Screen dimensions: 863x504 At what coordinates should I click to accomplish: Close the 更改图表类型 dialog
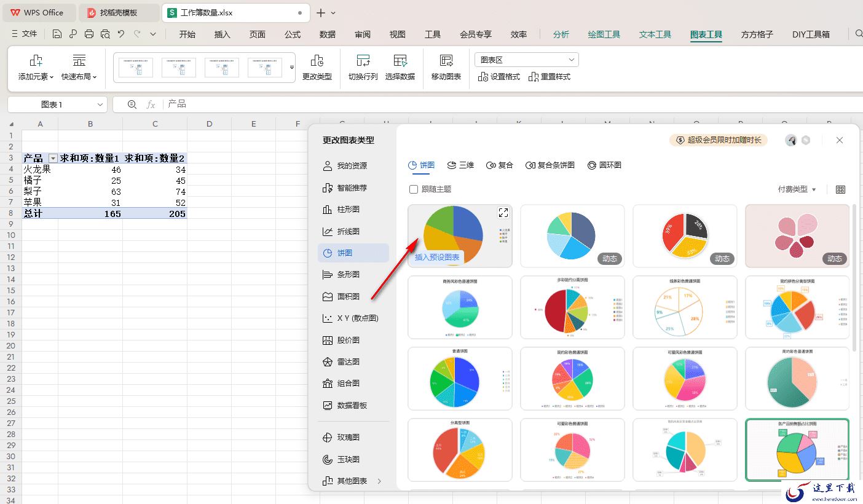(x=840, y=140)
